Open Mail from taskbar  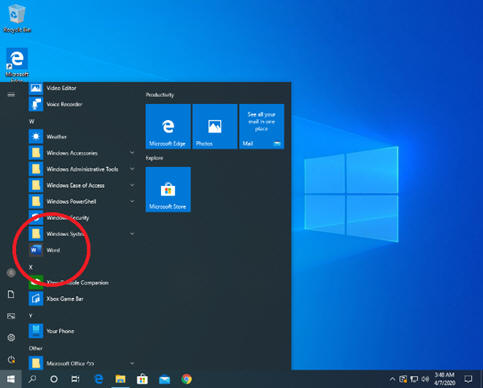(164, 379)
